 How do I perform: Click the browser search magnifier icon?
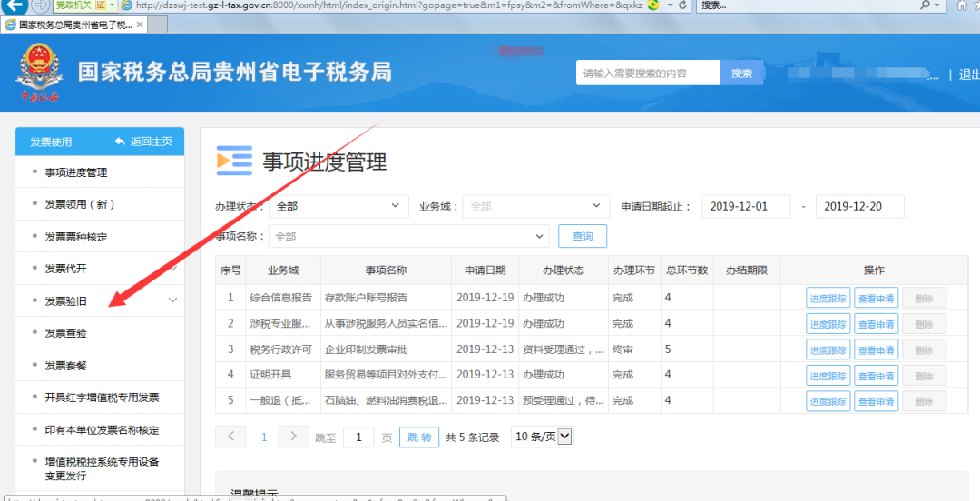[925, 5]
